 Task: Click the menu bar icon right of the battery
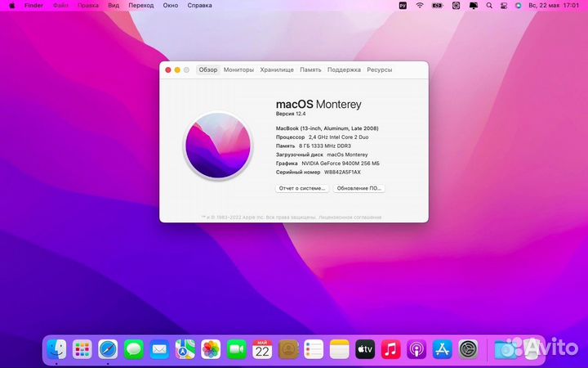456,5
